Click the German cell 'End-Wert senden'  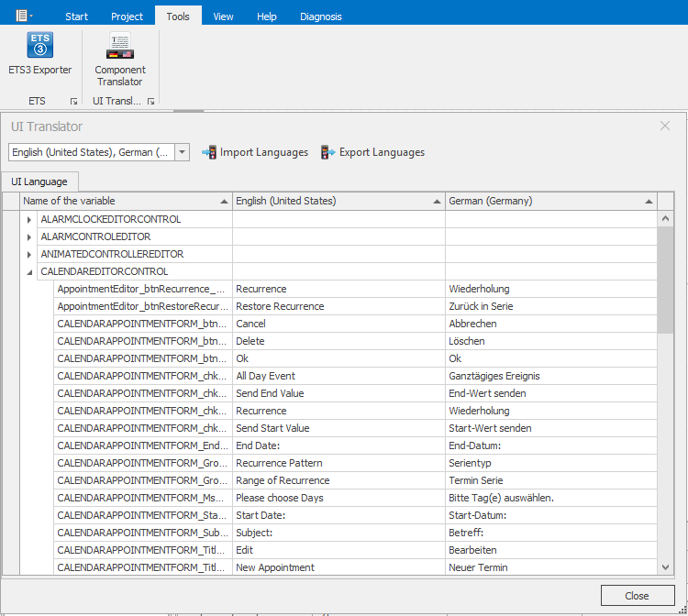pos(551,393)
